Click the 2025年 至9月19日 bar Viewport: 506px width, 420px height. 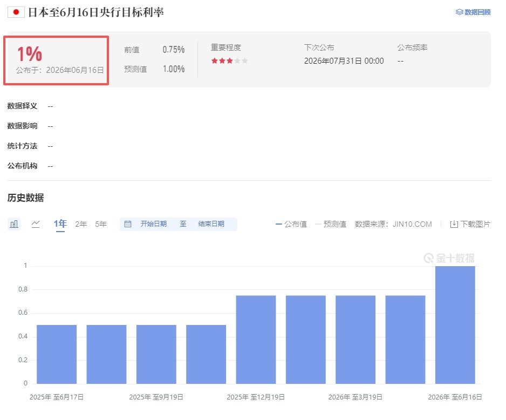coord(156,355)
